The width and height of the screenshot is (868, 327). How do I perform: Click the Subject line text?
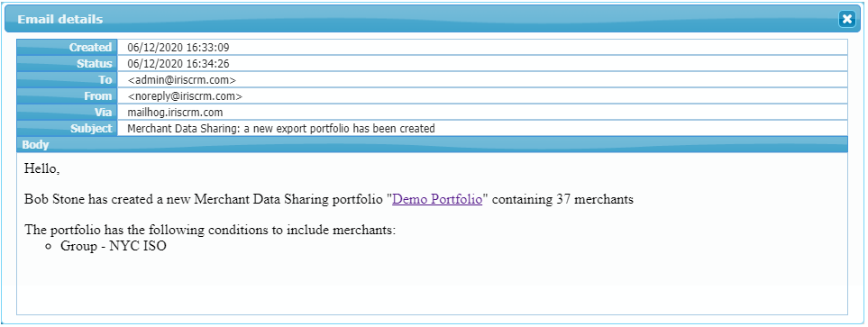(281, 128)
